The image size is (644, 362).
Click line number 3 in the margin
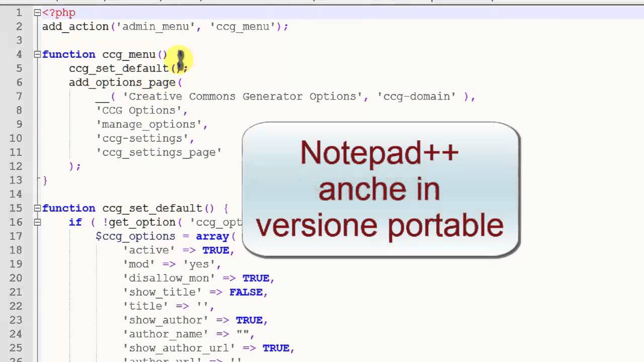coord(19,40)
